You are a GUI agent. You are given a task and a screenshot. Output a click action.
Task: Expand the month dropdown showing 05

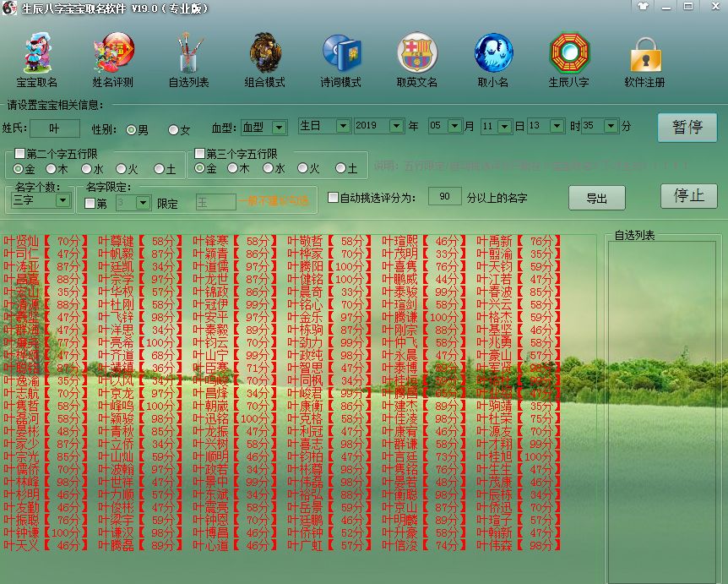[454, 125]
